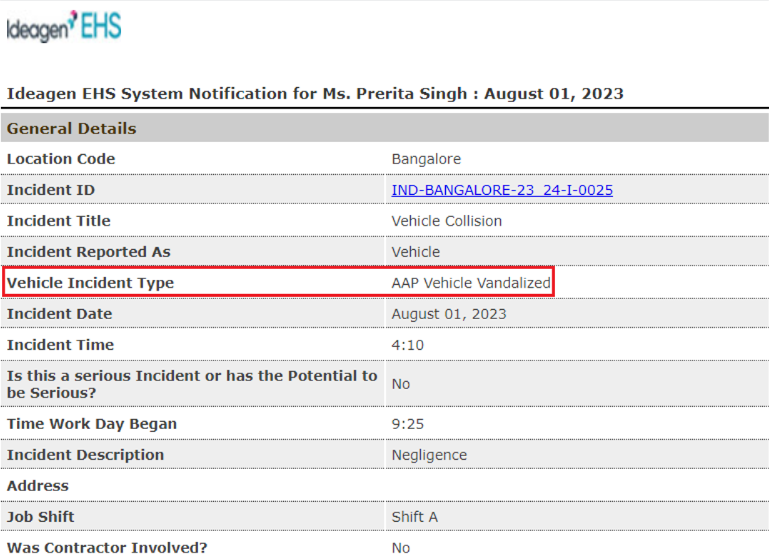This screenshot has width=769, height=558.
Task: Click the Time Work Day Began label
Action: (x=92, y=424)
